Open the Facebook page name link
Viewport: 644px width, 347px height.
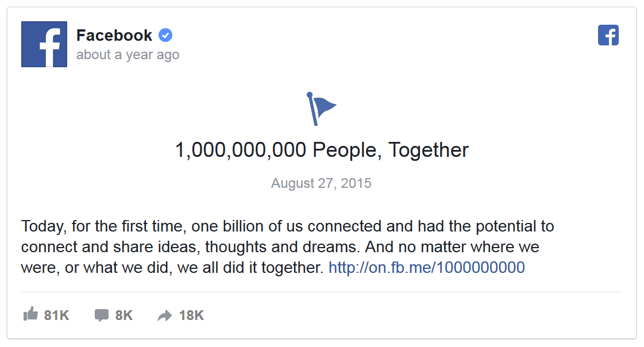114,36
